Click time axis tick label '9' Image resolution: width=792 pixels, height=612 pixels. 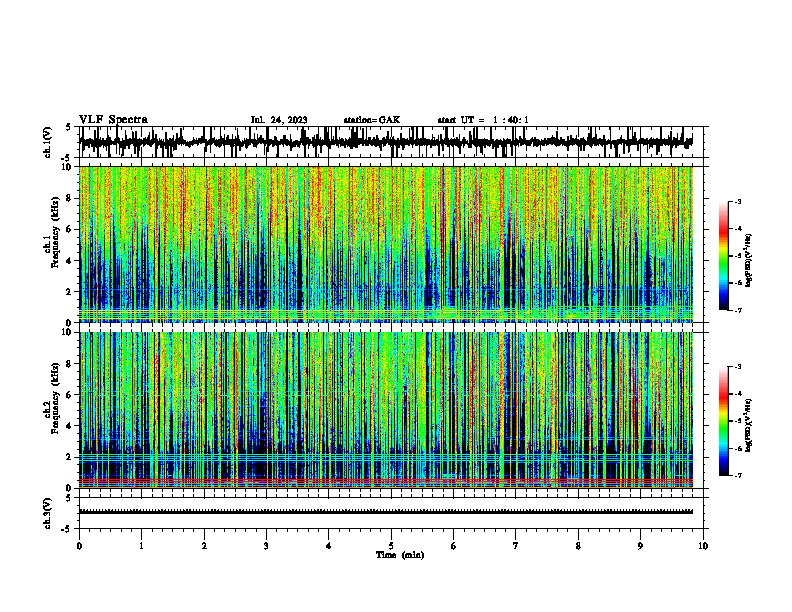pos(640,546)
